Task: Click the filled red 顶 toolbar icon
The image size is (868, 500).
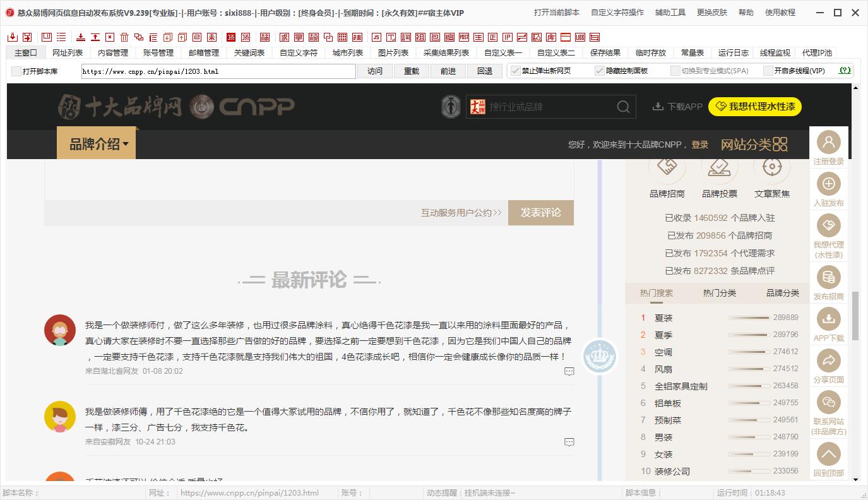Action: (230, 37)
